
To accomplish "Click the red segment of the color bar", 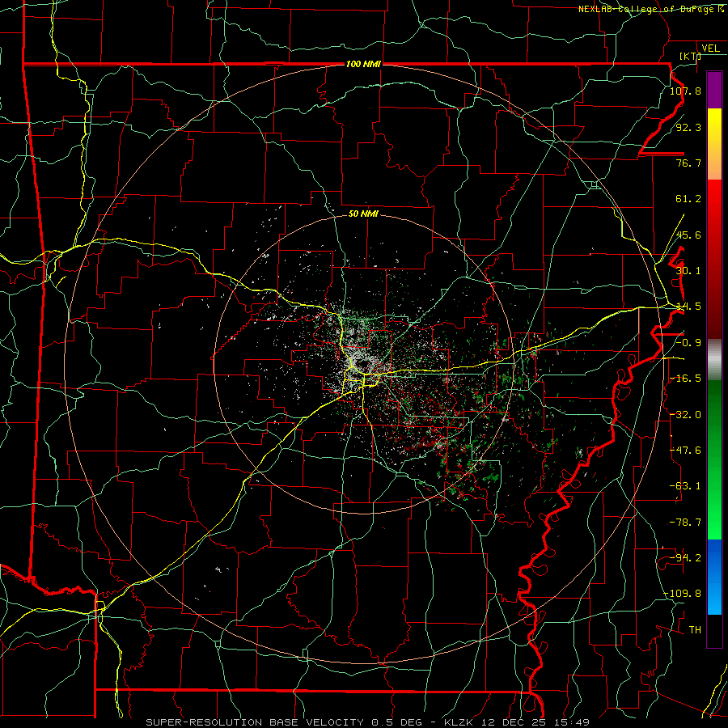I will pos(714,259).
